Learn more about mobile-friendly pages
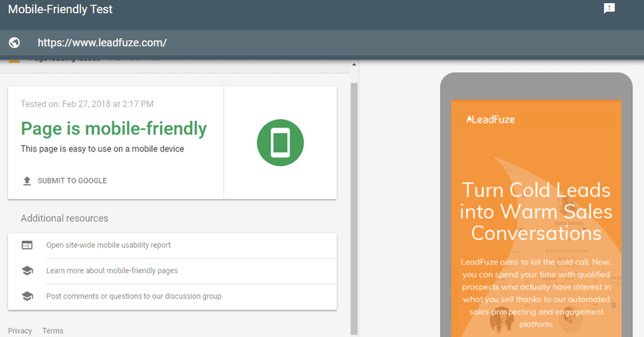Screen dimensions: 644x337 point(112,270)
